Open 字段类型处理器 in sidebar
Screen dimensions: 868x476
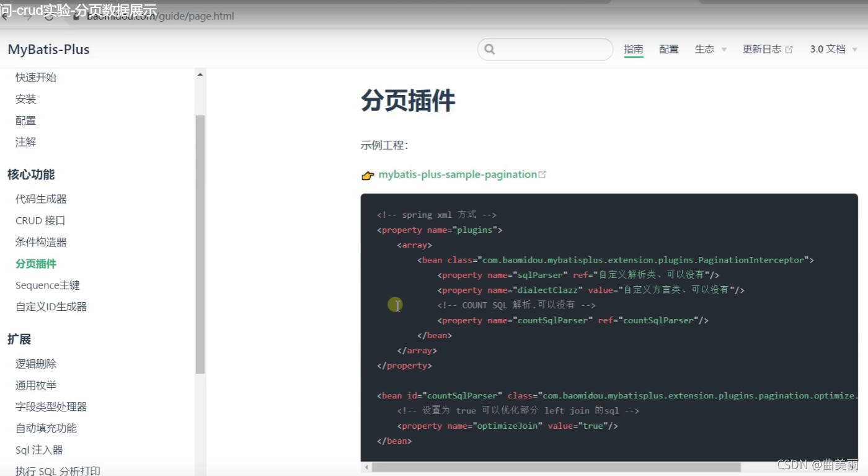click(x=51, y=407)
